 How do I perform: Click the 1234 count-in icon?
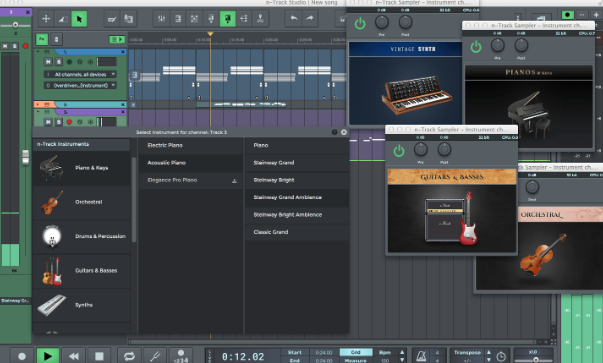pos(180,356)
